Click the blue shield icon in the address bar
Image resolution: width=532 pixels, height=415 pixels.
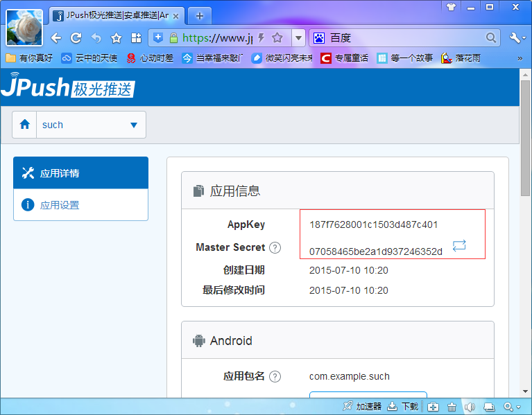coord(158,37)
